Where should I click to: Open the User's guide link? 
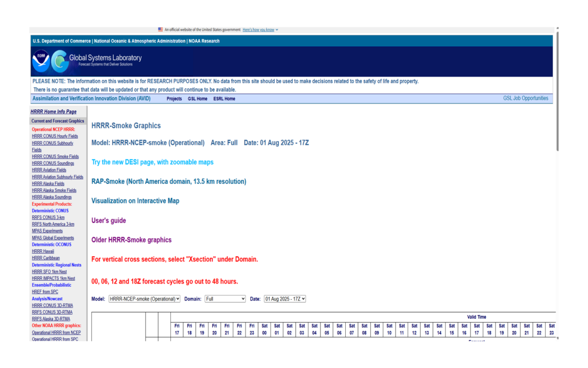108,220
